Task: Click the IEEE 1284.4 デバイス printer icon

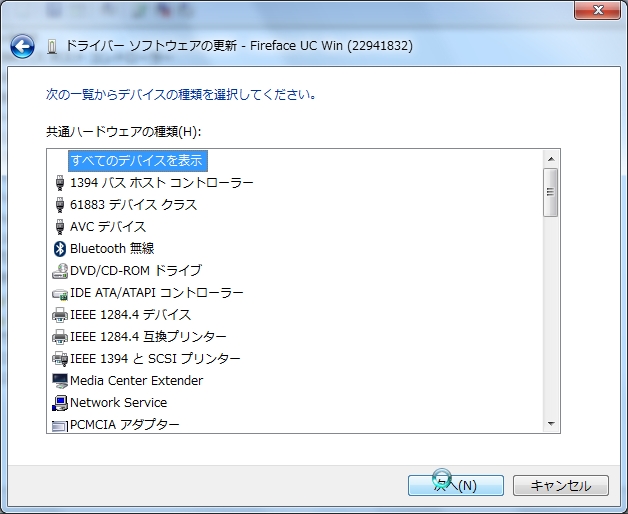Action: coord(59,314)
